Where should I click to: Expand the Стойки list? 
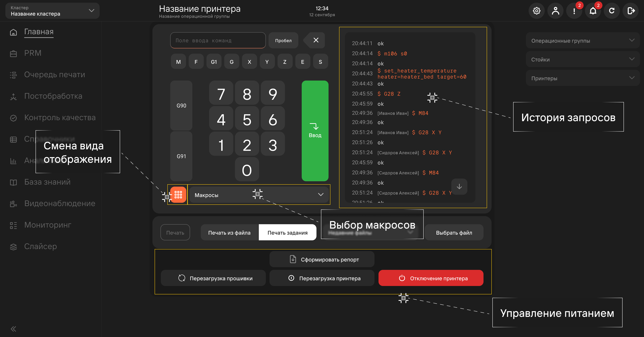point(582,59)
